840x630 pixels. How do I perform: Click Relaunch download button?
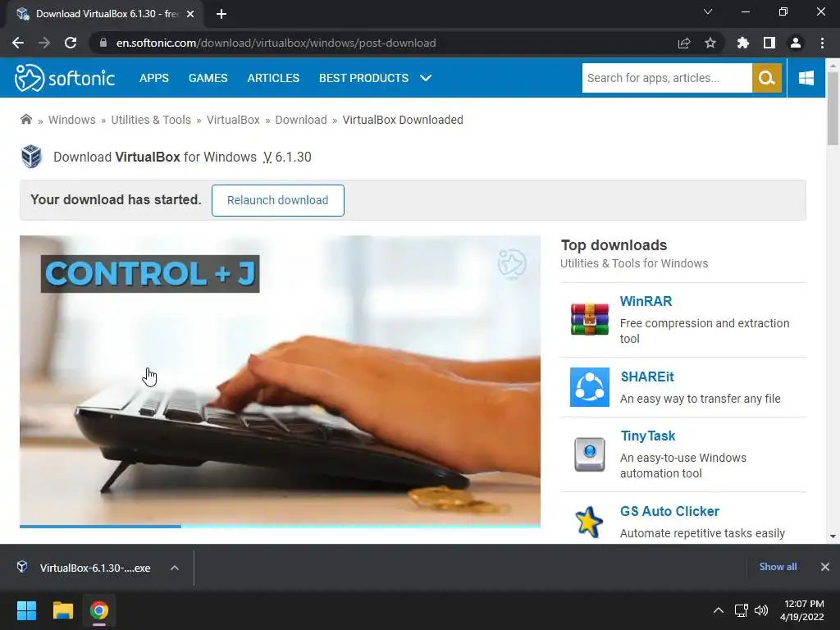click(x=277, y=200)
